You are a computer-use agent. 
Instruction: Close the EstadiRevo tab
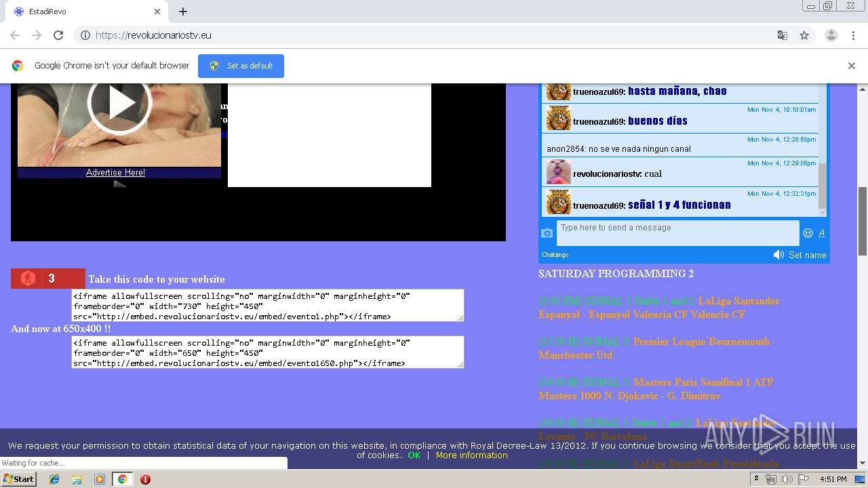[x=157, y=12]
